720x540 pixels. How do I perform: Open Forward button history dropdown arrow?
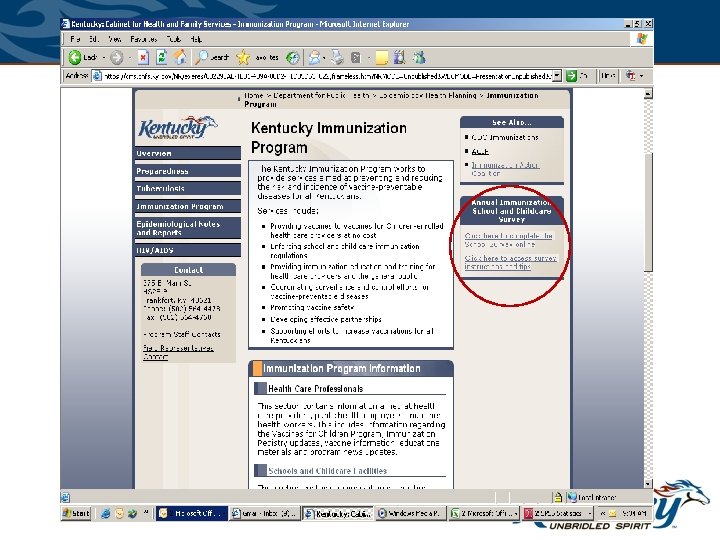click(129, 58)
